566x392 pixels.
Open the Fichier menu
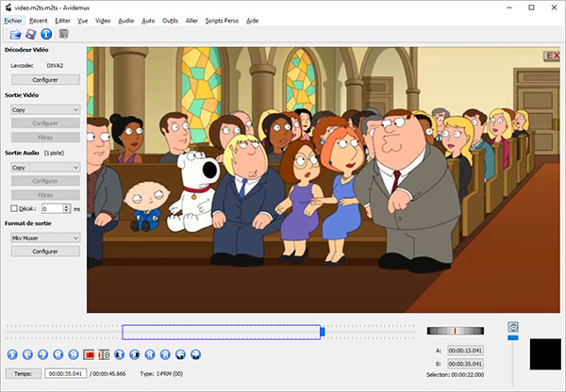[x=13, y=21]
